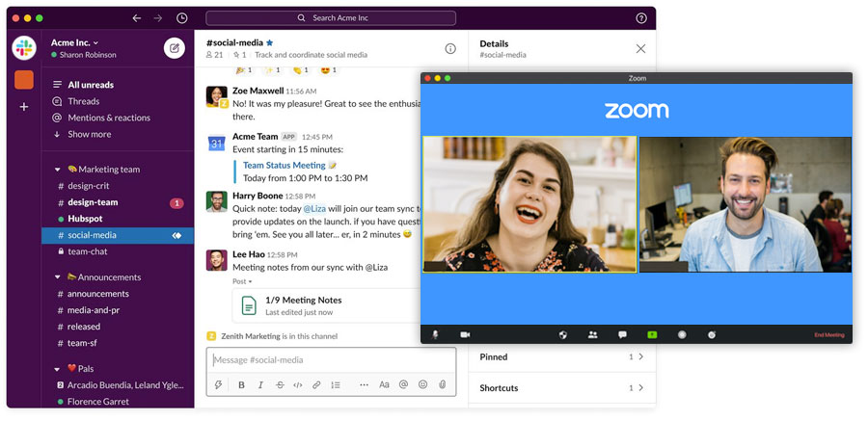This screenshot has height=421, width=868.
Task: Open more formatting options ellipsis
Action: point(364,385)
